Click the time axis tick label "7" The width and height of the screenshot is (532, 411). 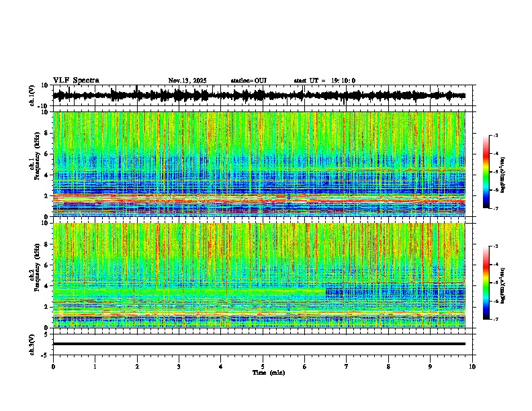click(x=347, y=367)
